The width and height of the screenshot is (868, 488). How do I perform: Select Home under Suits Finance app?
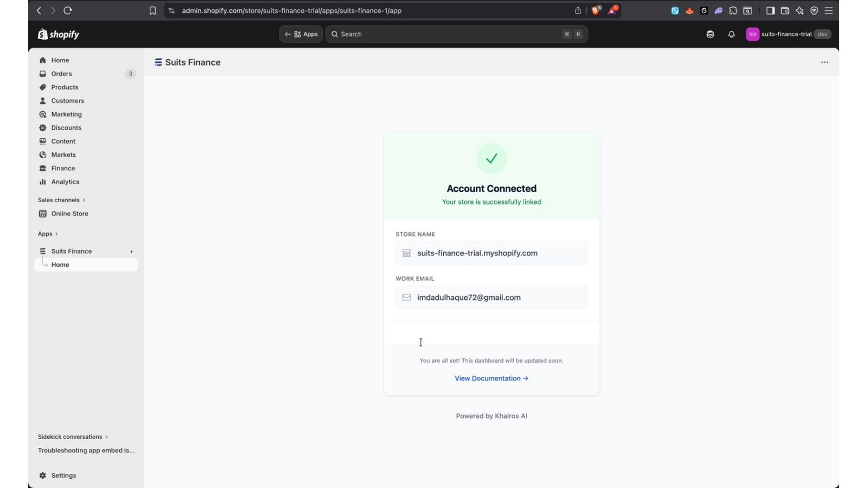[86, 265]
